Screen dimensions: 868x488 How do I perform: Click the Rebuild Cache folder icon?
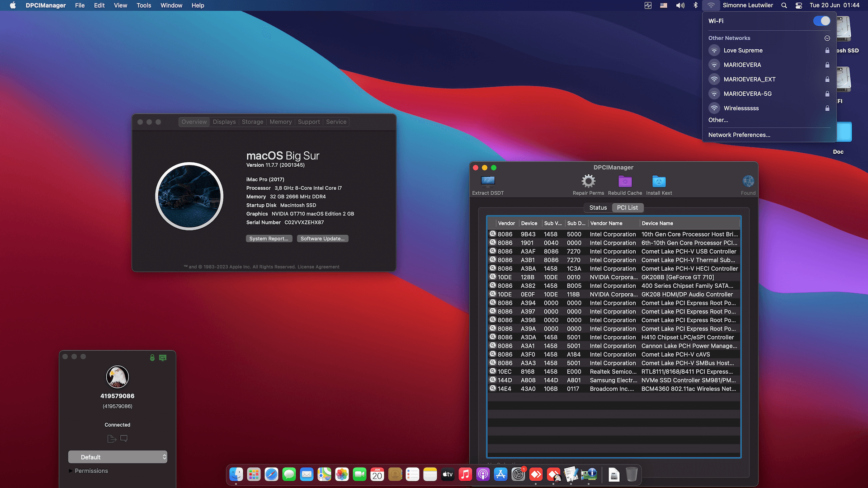pyautogui.click(x=625, y=181)
